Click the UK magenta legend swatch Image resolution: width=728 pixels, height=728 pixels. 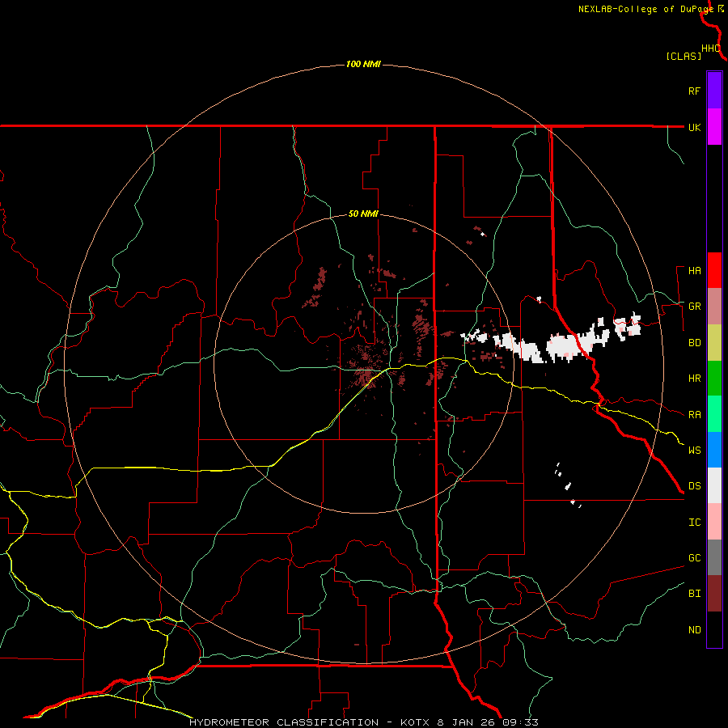point(714,127)
